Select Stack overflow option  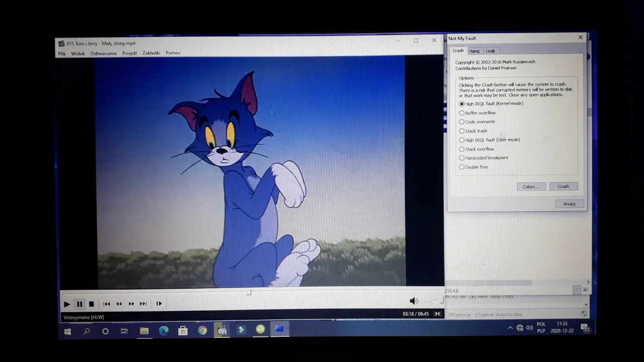click(476, 149)
